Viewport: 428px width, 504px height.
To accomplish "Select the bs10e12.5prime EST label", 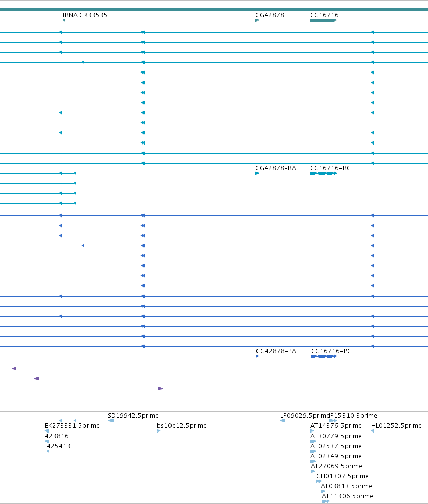I will click(x=182, y=425).
